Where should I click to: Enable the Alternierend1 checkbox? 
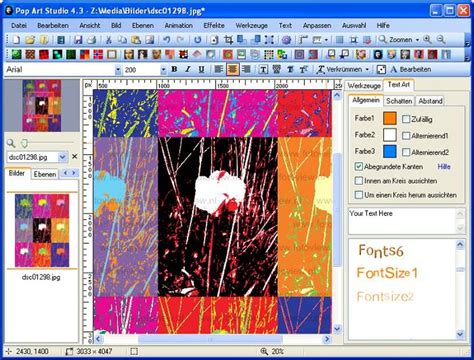tap(406, 136)
